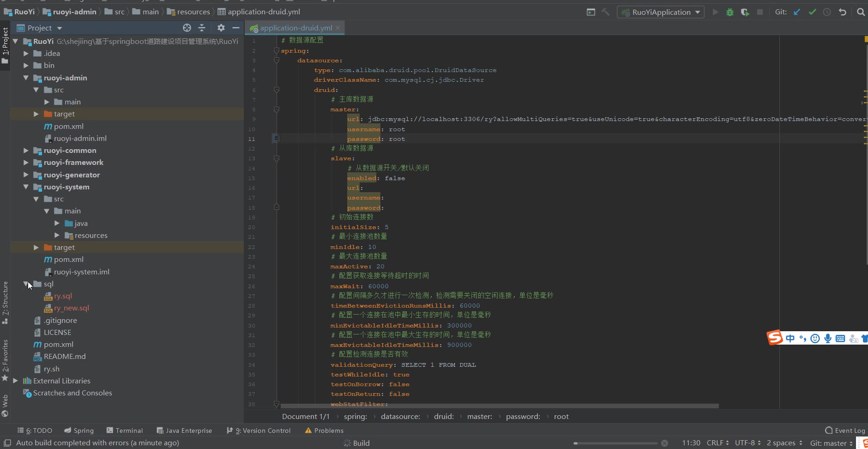868x449 pixels.
Task: Collapse the ruoyi-admin module
Action: coord(26,78)
